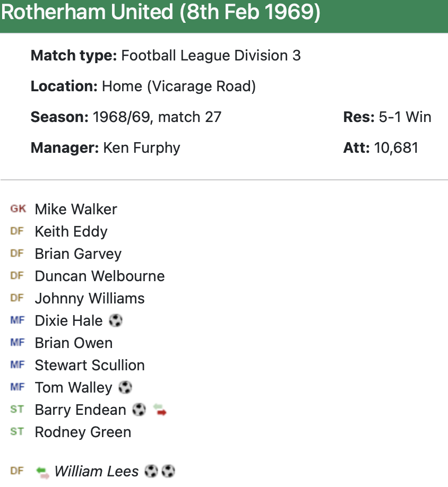Click the GK position badge for Mike Walker
The height and width of the screenshot is (487, 448).
pos(18,209)
